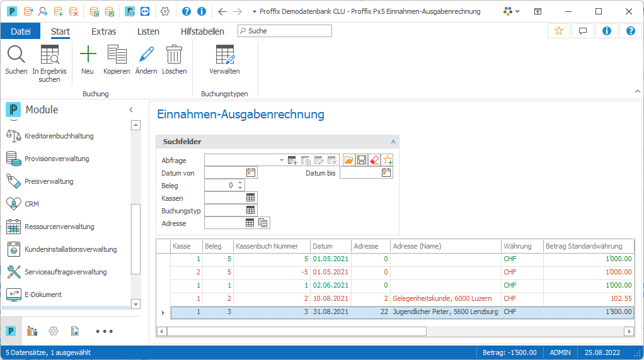
Task: Click the add database icon in title bar
Action: point(59,11)
